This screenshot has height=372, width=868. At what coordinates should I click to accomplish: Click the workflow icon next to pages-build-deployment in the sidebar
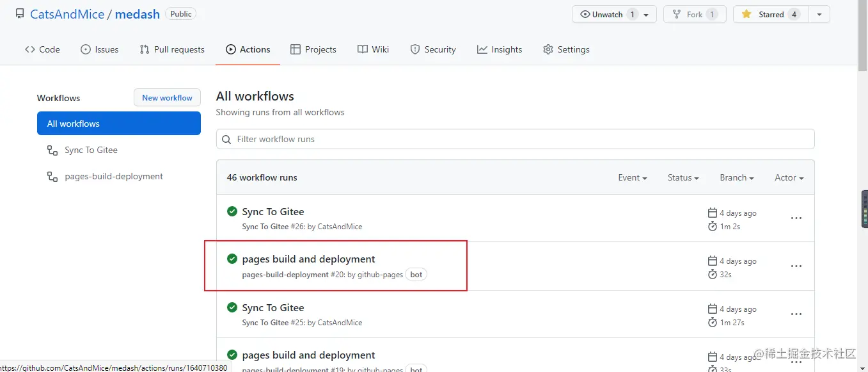click(52, 176)
